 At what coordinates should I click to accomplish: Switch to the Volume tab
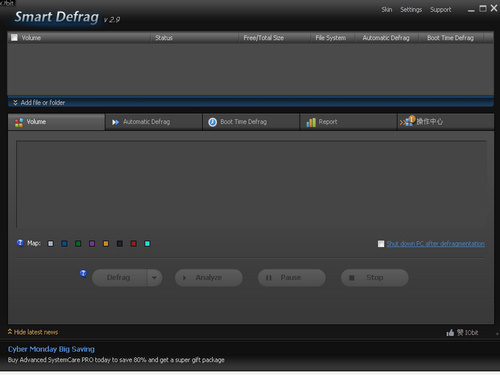56,122
